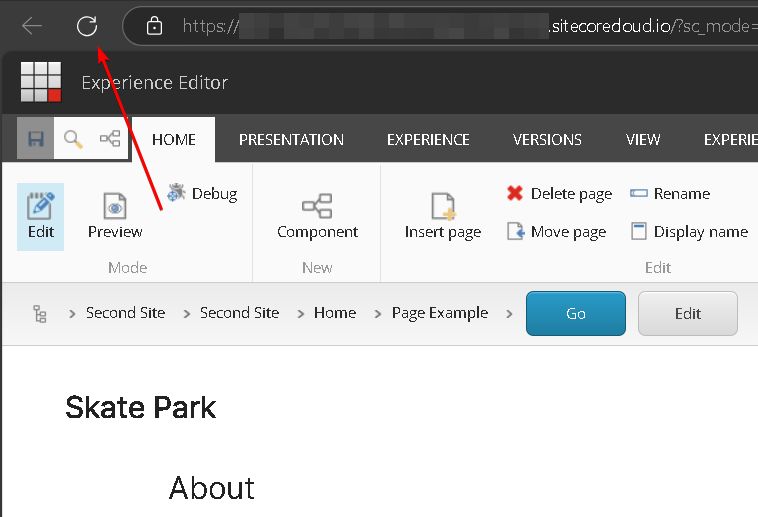758x517 pixels.
Task: Click Move page
Action: (x=556, y=232)
